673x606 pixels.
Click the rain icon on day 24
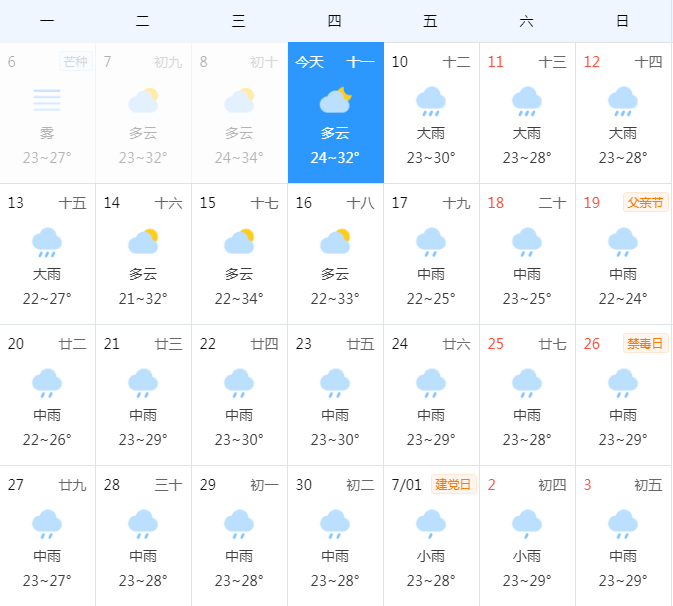(x=431, y=383)
